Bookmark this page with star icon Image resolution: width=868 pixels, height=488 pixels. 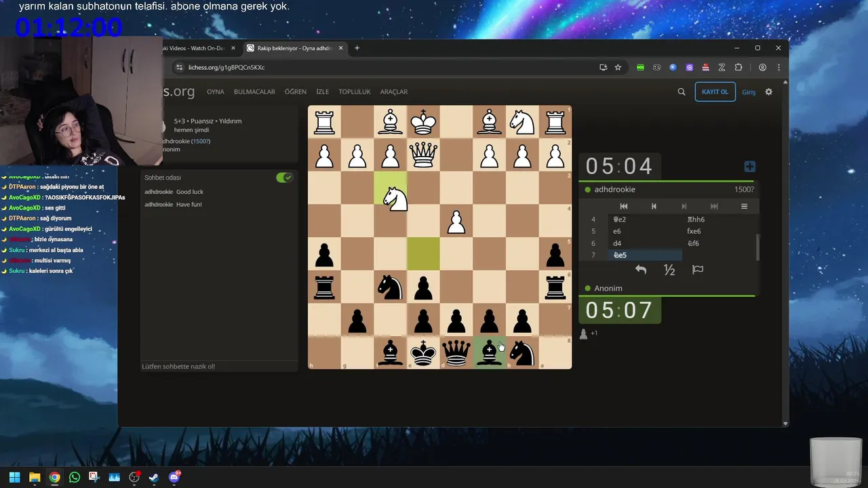tap(618, 67)
